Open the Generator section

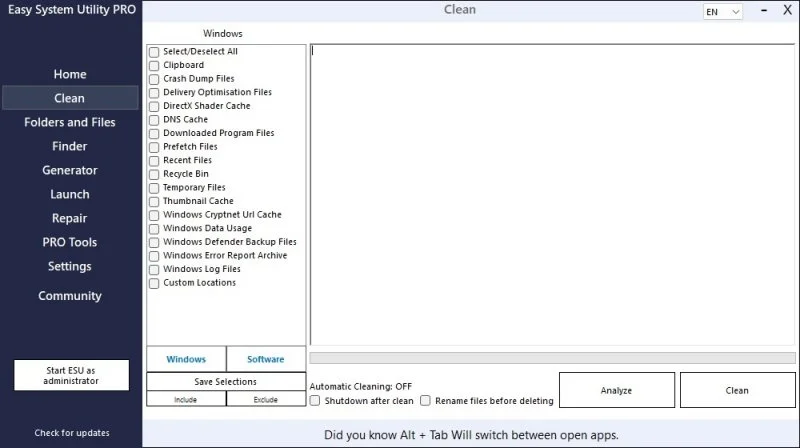pos(70,170)
